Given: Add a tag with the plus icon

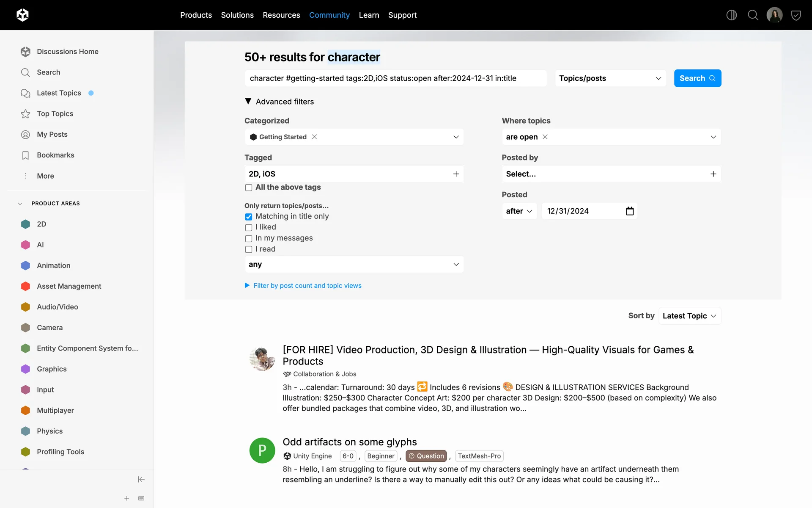Looking at the screenshot, I should click(456, 174).
